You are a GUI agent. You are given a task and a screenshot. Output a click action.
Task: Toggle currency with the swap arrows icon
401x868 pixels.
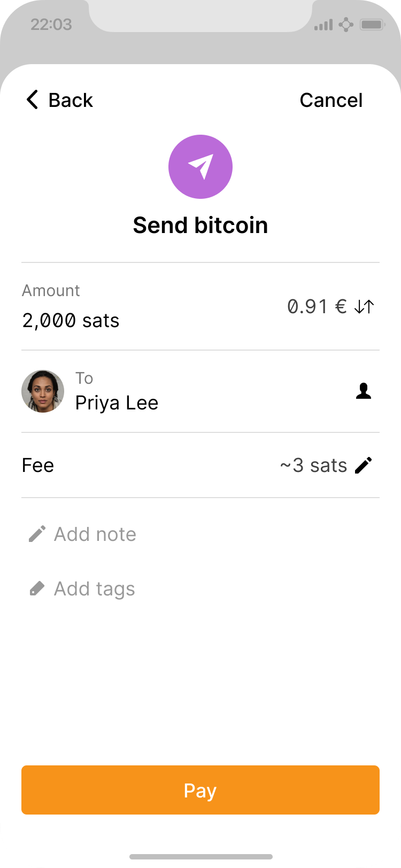(x=364, y=307)
